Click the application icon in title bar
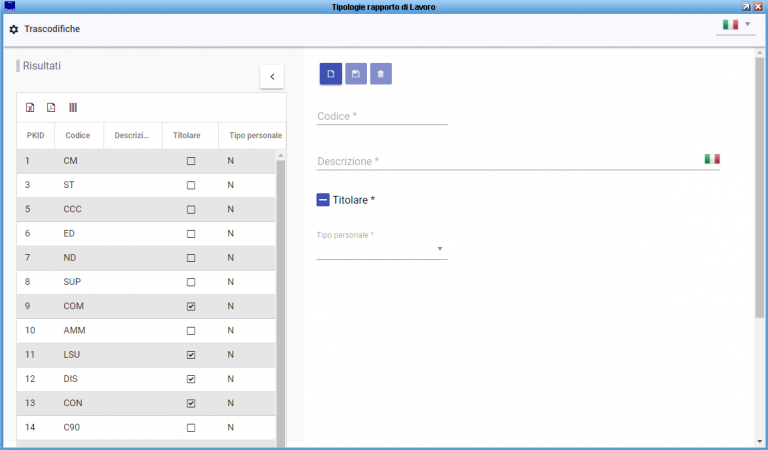The width and height of the screenshot is (768, 450). point(9,6)
